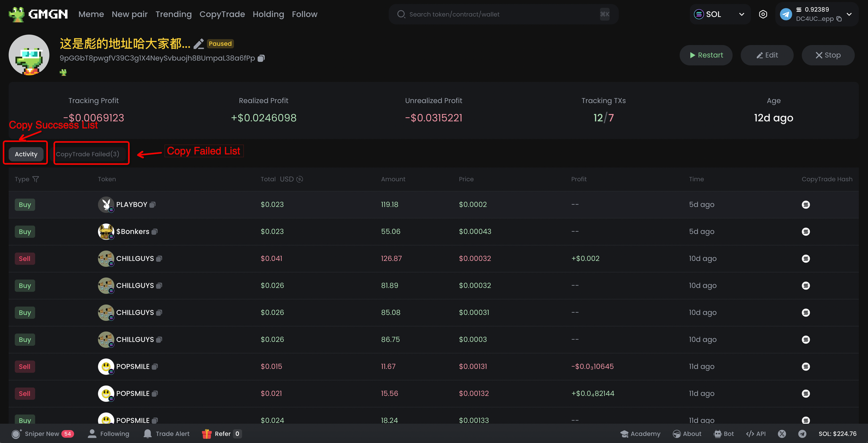Copy the wallet address under the title

pos(261,58)
